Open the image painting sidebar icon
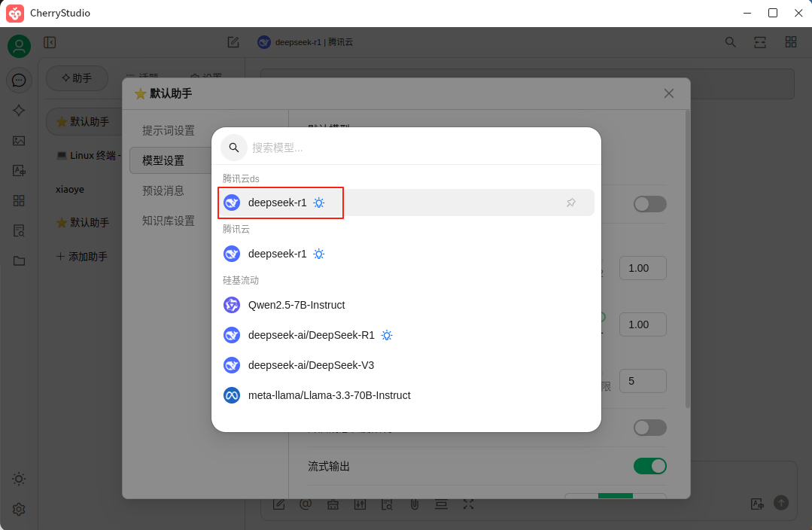The width and height of the screenshot is (812, 530). [19, 141]
